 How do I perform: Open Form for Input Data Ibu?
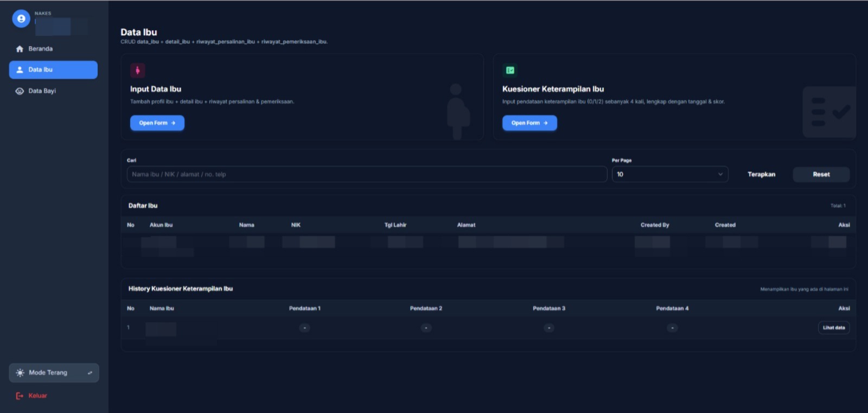[157, 123]
